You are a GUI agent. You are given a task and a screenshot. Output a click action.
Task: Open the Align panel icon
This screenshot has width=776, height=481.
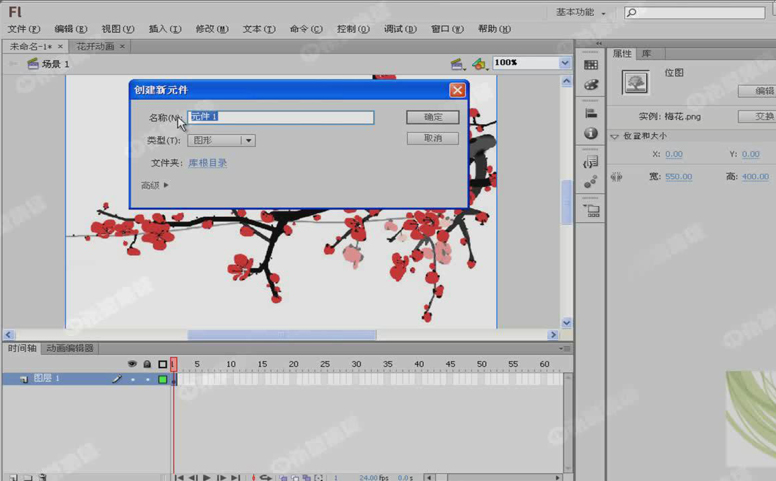coord(591,113)
